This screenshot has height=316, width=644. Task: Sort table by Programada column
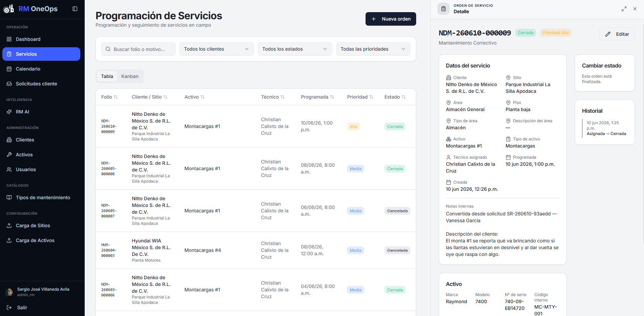[318, 97]
